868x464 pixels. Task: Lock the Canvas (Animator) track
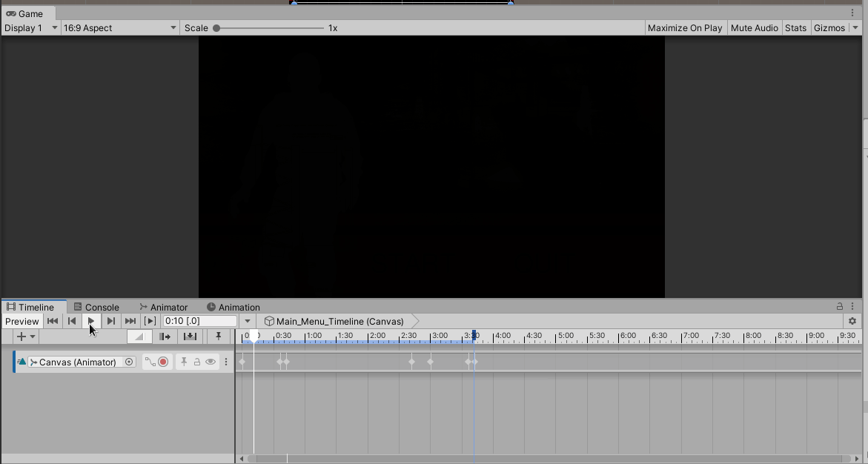(x=196, y=362)
